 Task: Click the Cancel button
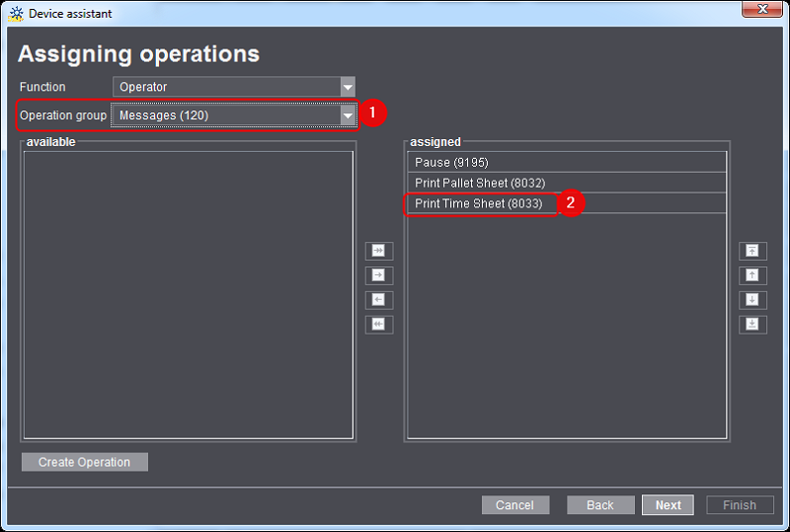(514, 504)
